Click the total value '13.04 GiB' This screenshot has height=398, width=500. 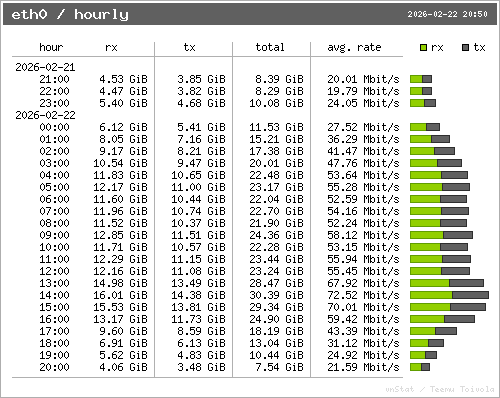pos(276,343)
